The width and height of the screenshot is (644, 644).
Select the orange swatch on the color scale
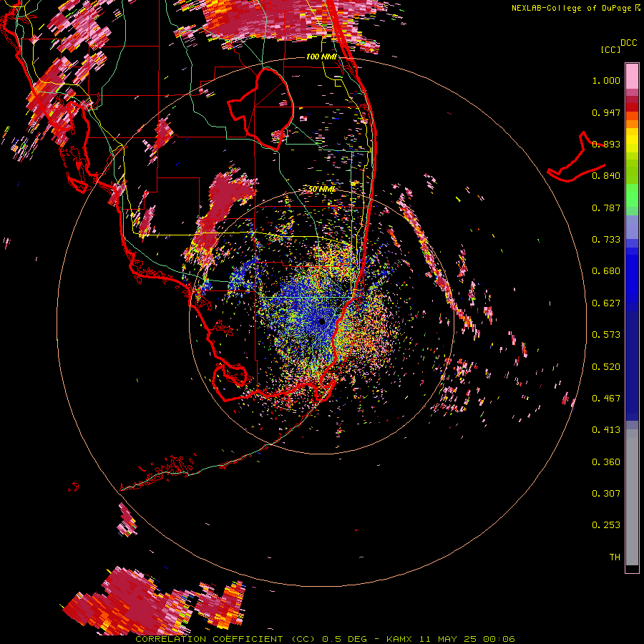(x=632, y=125)
